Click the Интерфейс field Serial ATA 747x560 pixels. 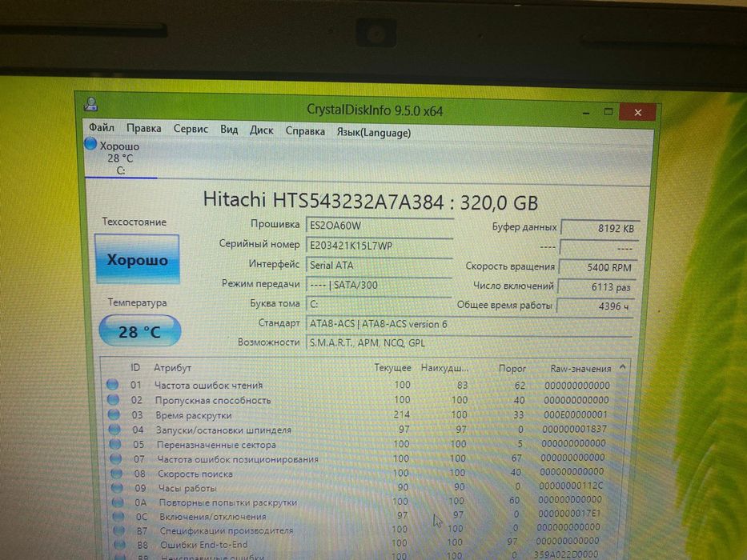tap(380, 266)
